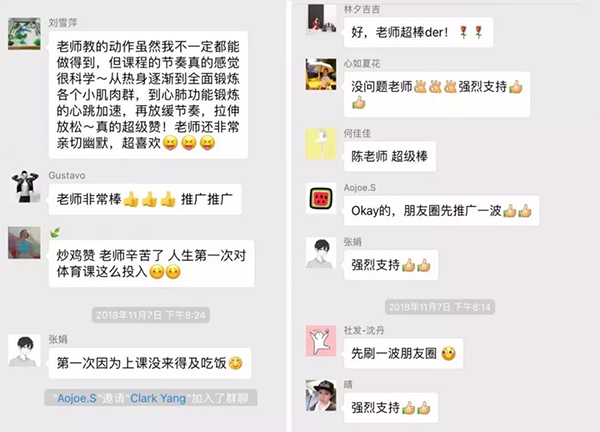Tap 社发-沈丹's cat avatar
600x432 pixels.
[321, 341]
